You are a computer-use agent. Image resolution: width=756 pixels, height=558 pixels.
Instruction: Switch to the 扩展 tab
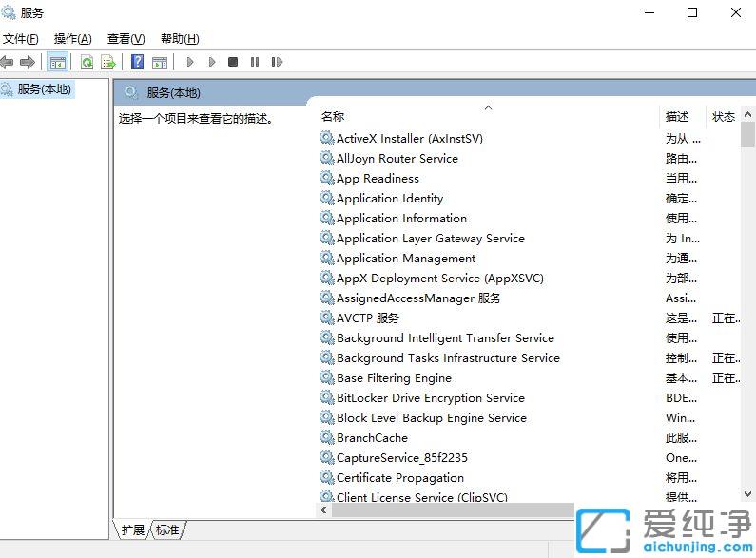(133, 529)
